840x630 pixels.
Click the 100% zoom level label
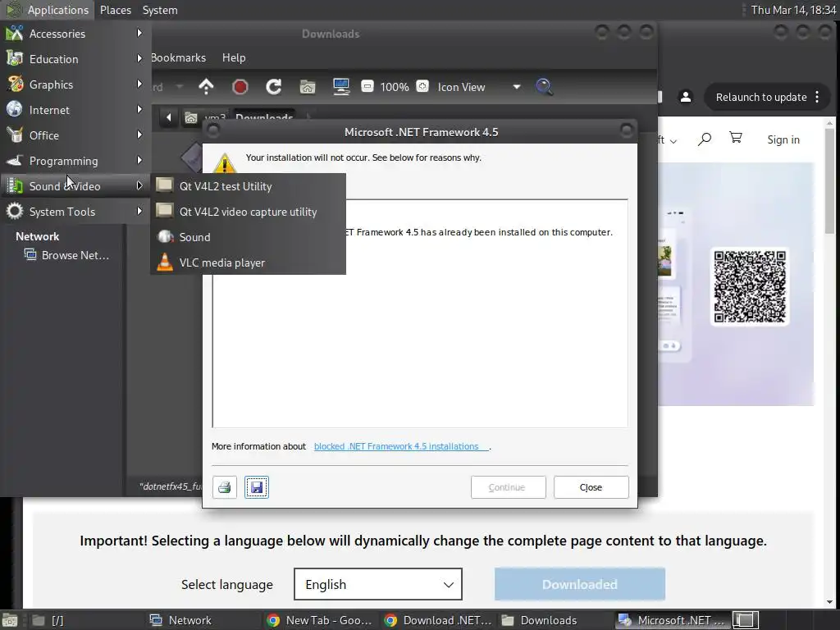[x=395, y=87]
